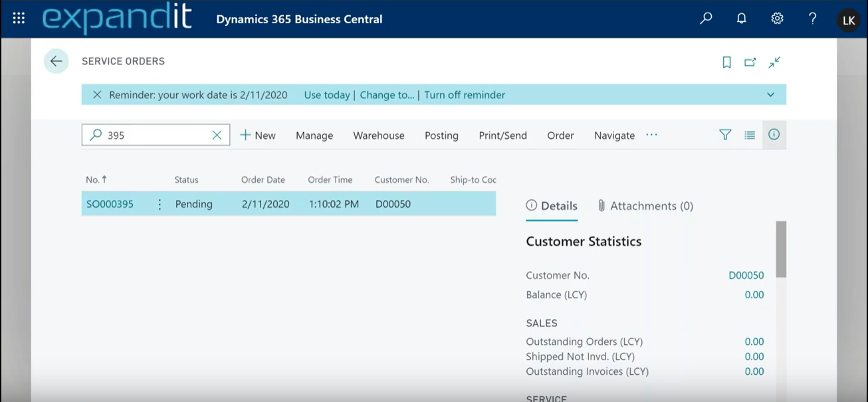Image resolution: width=868 pixels, height=402 pixels.
Task: Toggle the FactBox information pane
Action: (774, 134)
